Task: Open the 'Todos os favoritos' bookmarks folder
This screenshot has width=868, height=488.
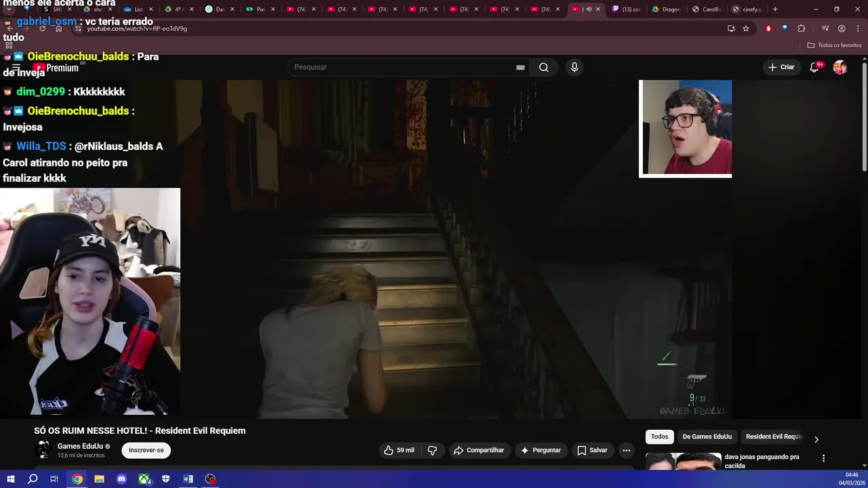Action: 834,45
